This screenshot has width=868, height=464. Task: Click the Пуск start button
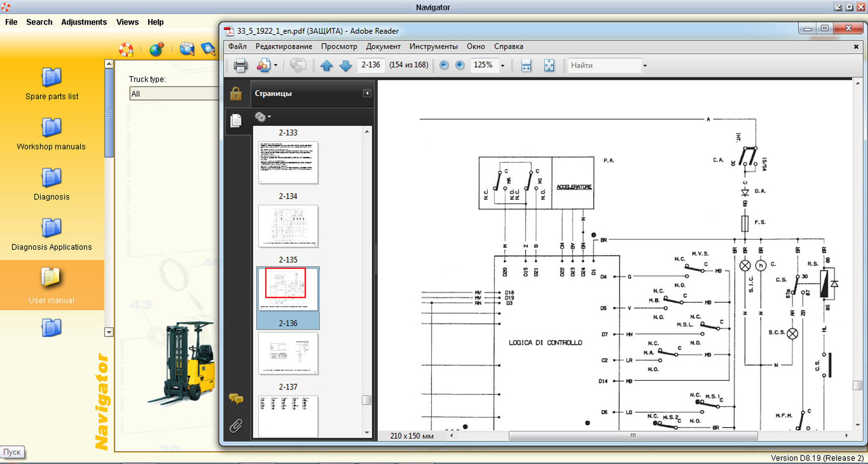coord(12,452)
